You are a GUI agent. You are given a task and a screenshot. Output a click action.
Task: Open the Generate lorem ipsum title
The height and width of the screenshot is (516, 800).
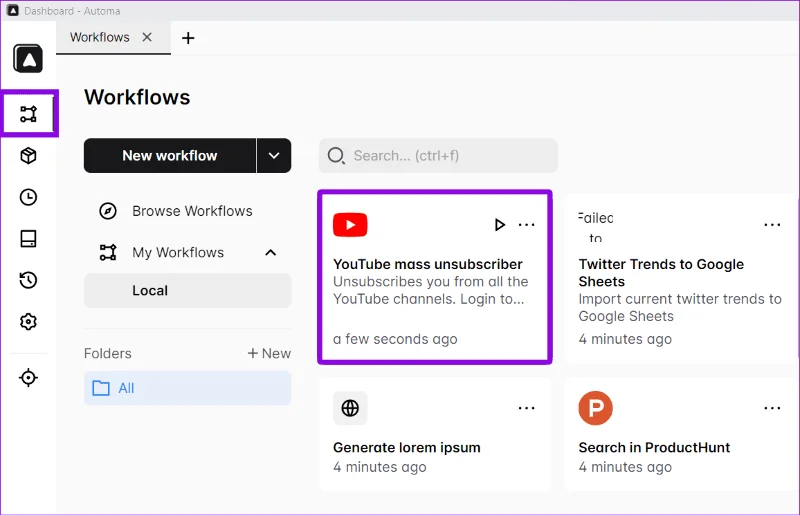click(x=407, y=448)
